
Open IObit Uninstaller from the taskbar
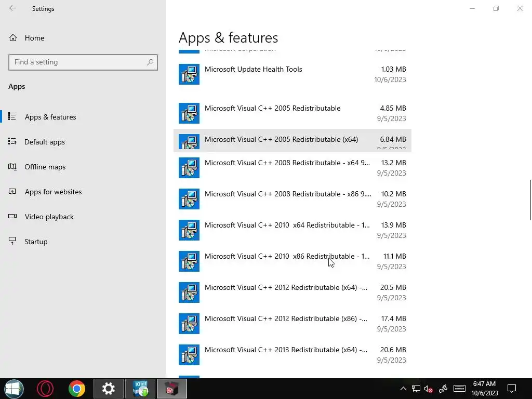(140, 389)
